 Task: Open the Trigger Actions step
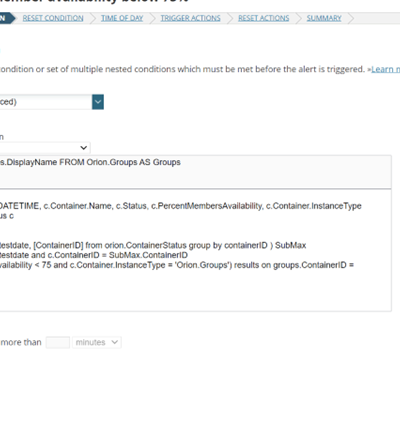190,18
